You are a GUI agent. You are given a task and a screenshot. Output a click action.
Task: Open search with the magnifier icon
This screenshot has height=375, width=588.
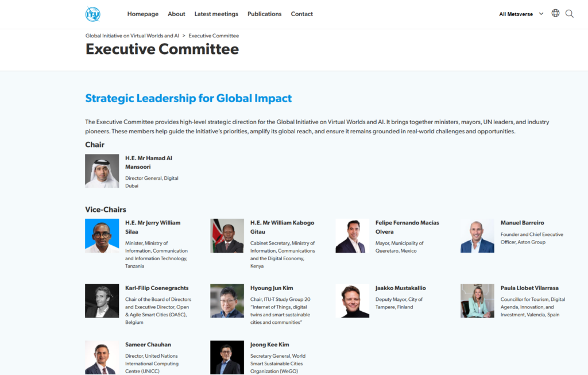point(570,14)
